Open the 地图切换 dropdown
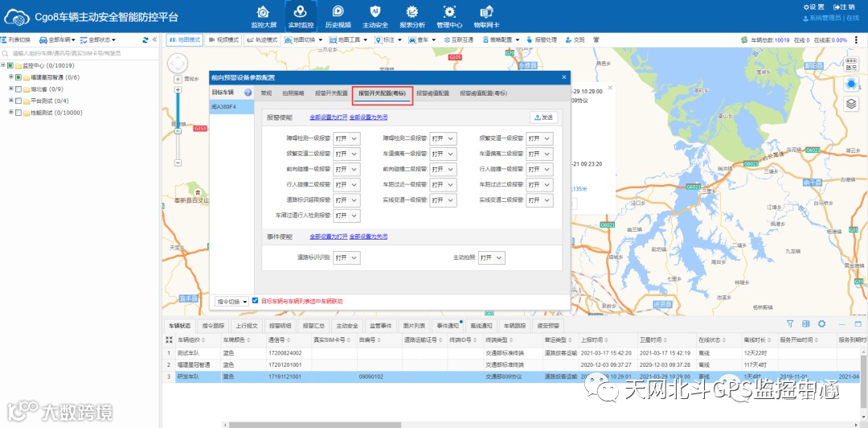The height and width of the screenshot is (428, 868). [304, 40]
